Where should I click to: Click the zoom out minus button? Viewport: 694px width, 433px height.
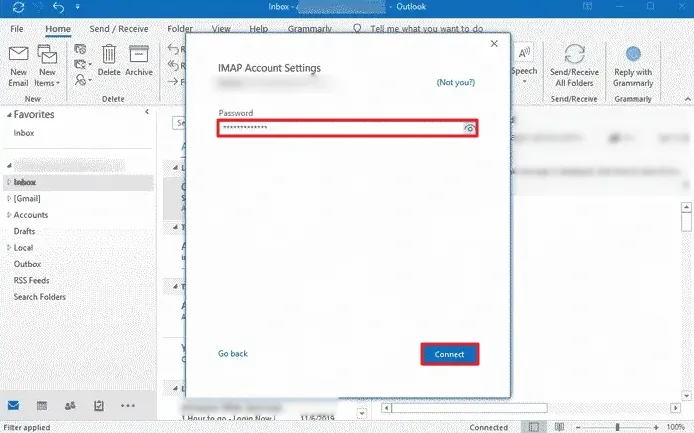pos(578,427)
